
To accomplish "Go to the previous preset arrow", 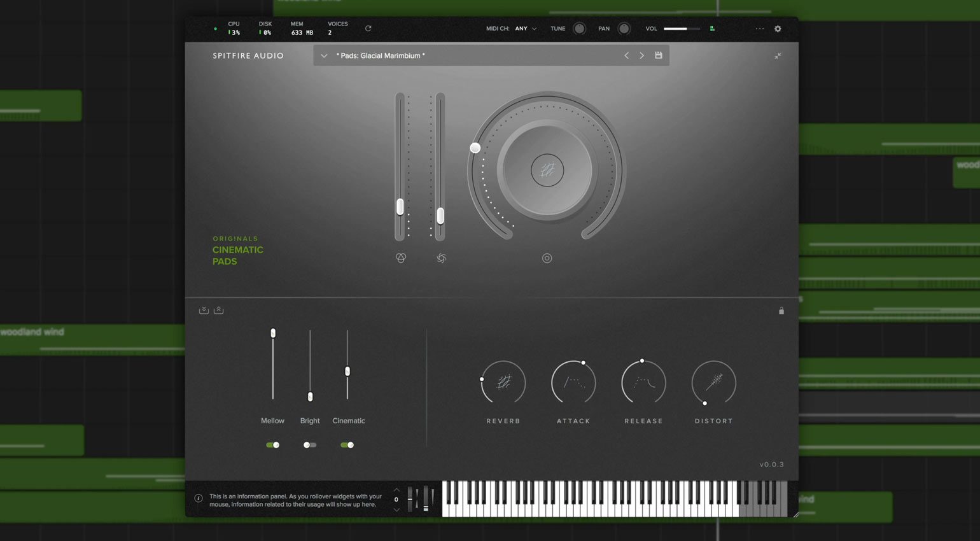I will coord(626,55).
